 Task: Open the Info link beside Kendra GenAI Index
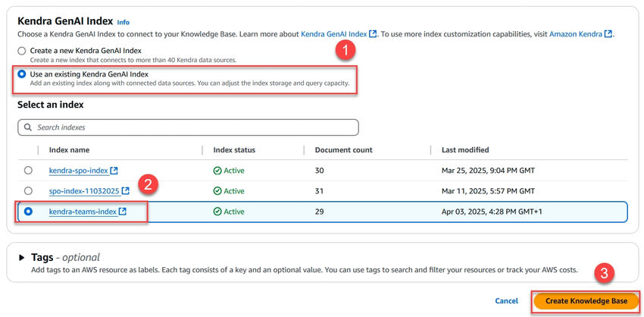point(123,23)
